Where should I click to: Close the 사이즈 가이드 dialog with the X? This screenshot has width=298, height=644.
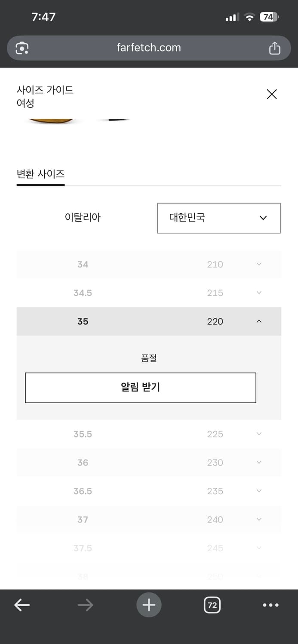(x=271, y=94)
